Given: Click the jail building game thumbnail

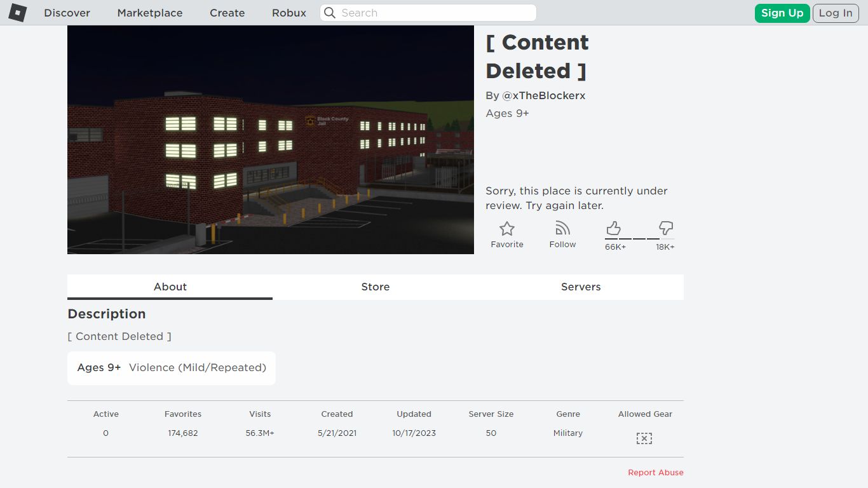Looking at the screenshot, I should (271, 140).
